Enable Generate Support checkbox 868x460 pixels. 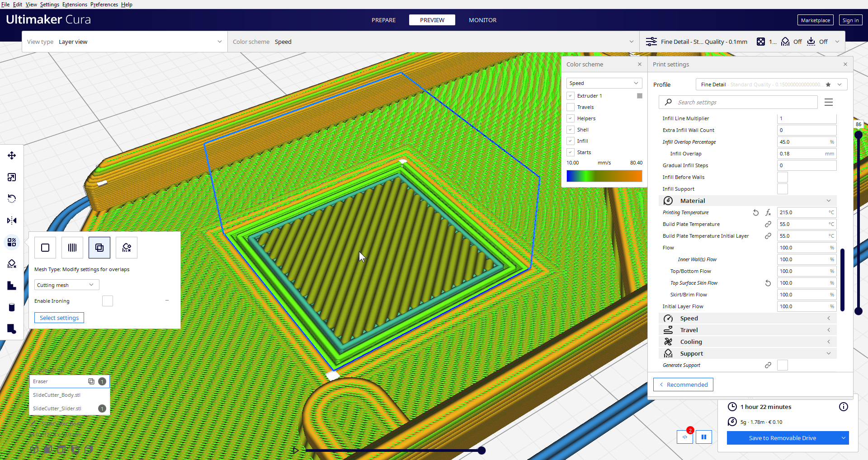[783, 365]
